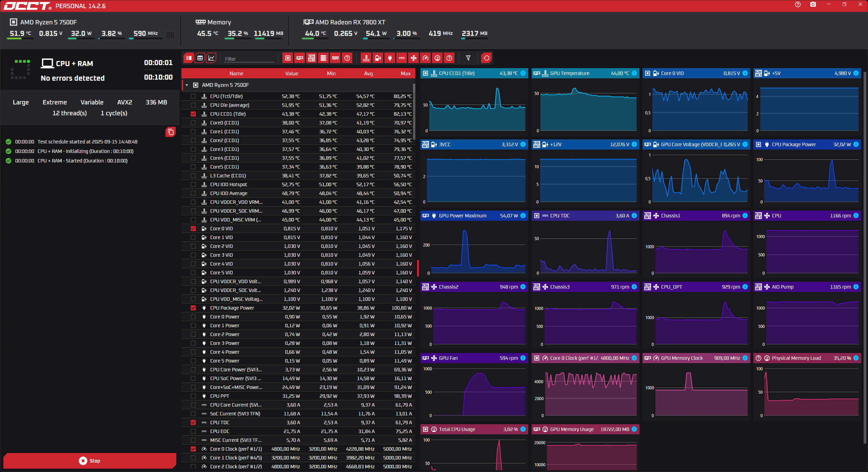Click the sensor Filter text field

[x=249, y=59]
